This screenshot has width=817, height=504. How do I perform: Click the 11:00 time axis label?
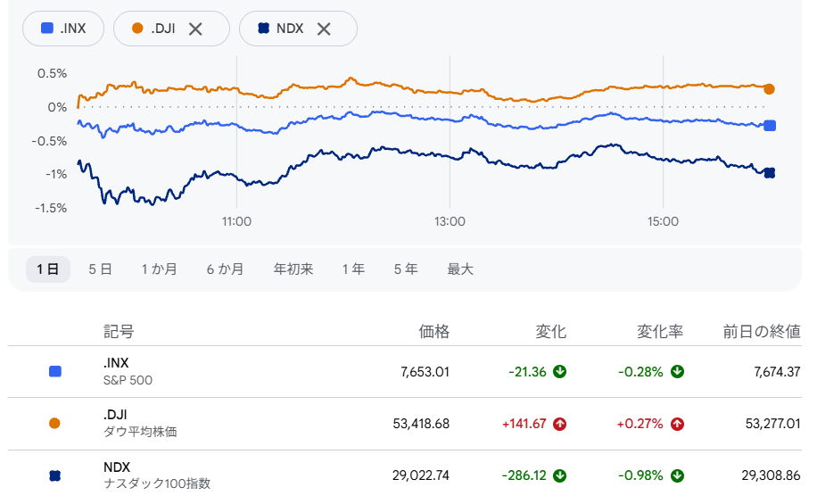(236, 221)
